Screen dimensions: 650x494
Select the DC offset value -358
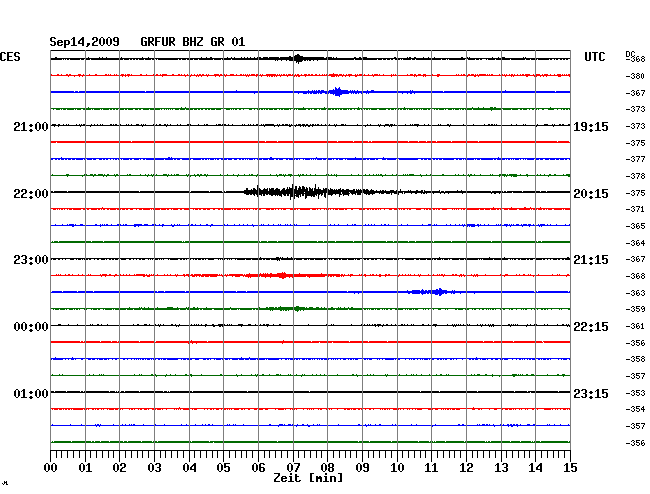(635, 359)
